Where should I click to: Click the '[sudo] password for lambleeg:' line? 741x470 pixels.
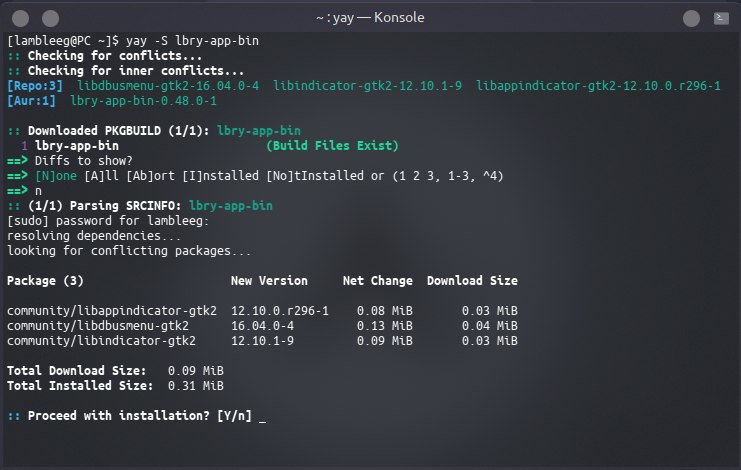pos(108,221)
